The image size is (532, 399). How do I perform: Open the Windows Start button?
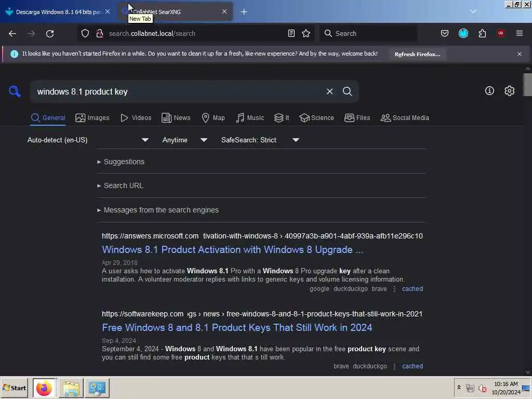14,388
